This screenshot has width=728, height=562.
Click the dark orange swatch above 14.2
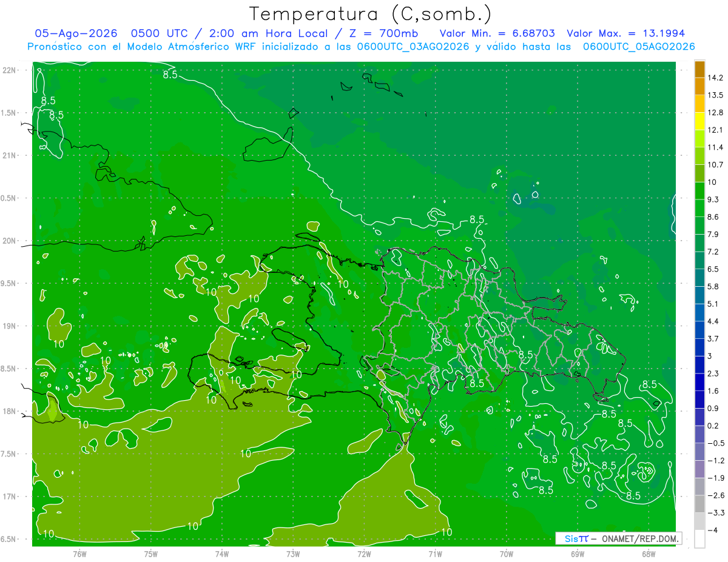699,69
